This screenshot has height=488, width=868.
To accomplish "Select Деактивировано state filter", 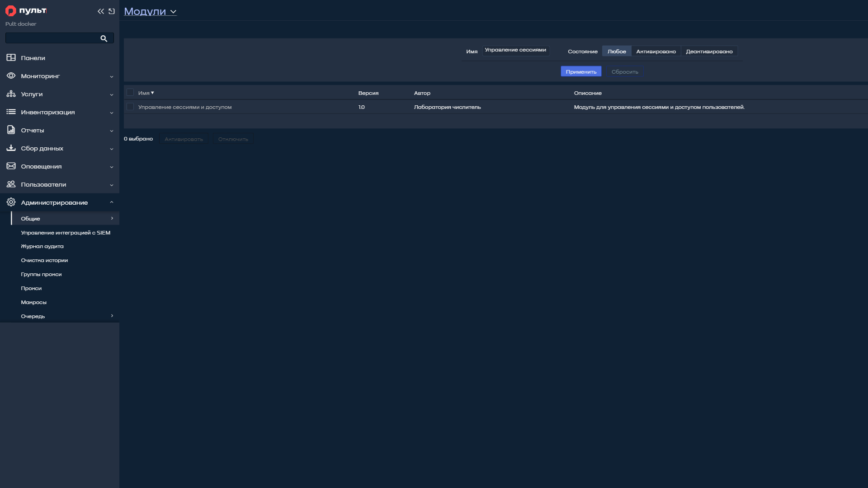I will point(709,52).
